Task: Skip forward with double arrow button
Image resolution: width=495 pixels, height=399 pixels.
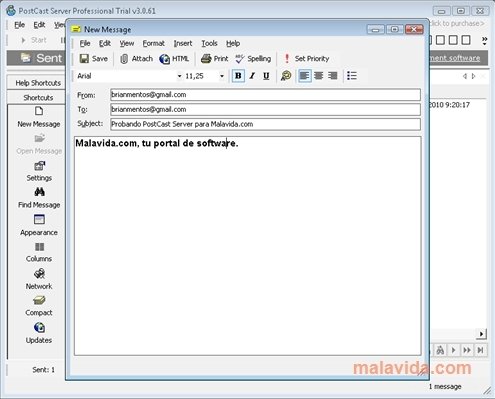Action: 467,350
